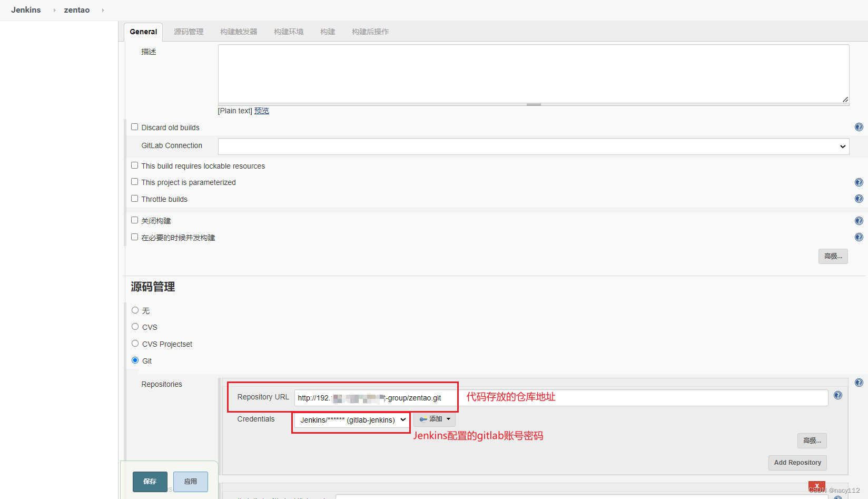Screen dimensions: 868x499
Task: Open GitLab Connection dropdown
Action: [x=534, y=146]
